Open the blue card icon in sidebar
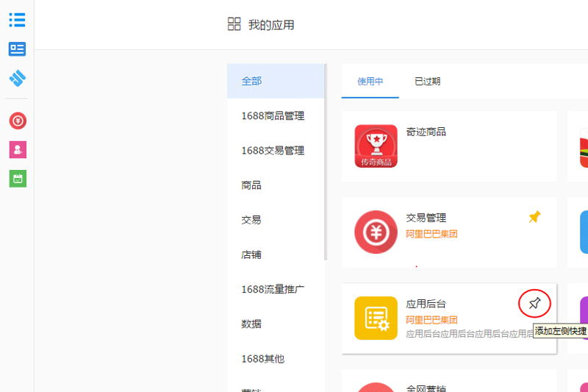This screenshot has width=588, height=392. click(17, 49)
